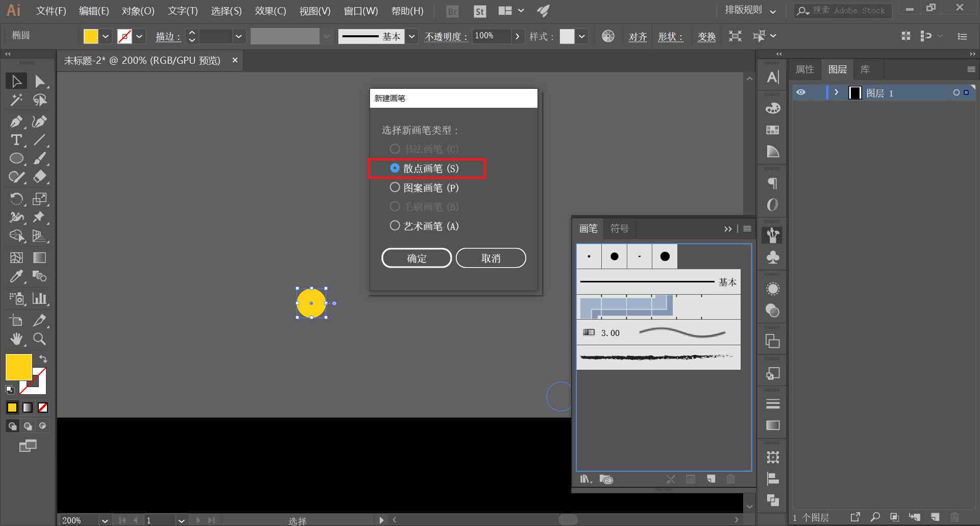Select the Hand tool
Viewport: 980px width, 526px height.
pyautogui.click(x=16, y=339)
